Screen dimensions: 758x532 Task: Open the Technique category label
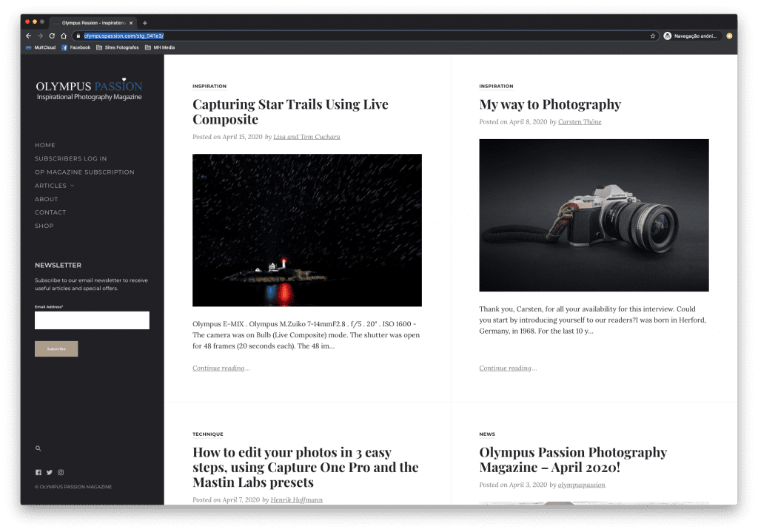[x=208, y=434]
